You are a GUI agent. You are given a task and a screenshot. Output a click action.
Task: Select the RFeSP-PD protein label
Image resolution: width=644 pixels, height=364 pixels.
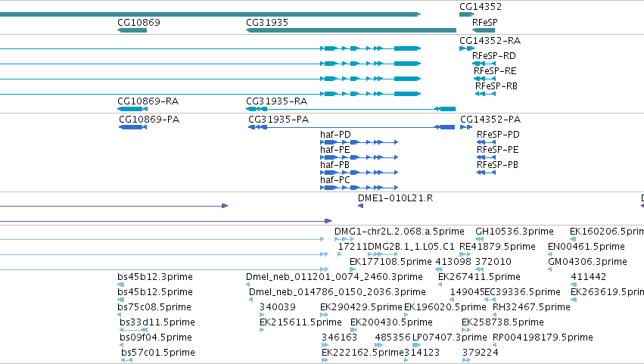point(498,135)
